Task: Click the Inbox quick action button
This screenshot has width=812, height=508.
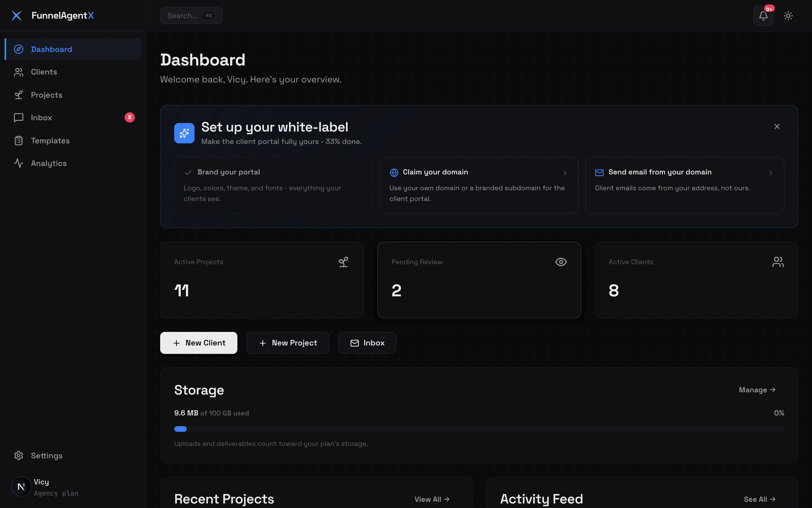Action: pyautogui.click(x=367, y=343)
